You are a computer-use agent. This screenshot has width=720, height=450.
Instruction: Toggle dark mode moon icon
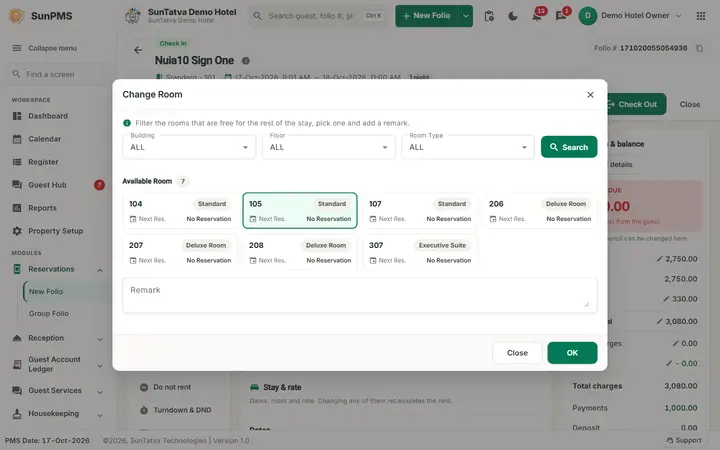click(x=513, y=16)
